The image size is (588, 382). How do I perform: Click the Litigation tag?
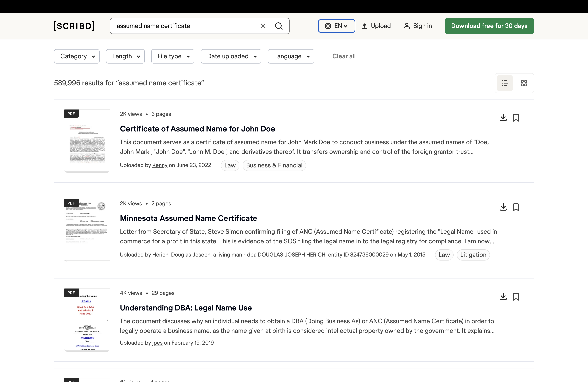473,255
